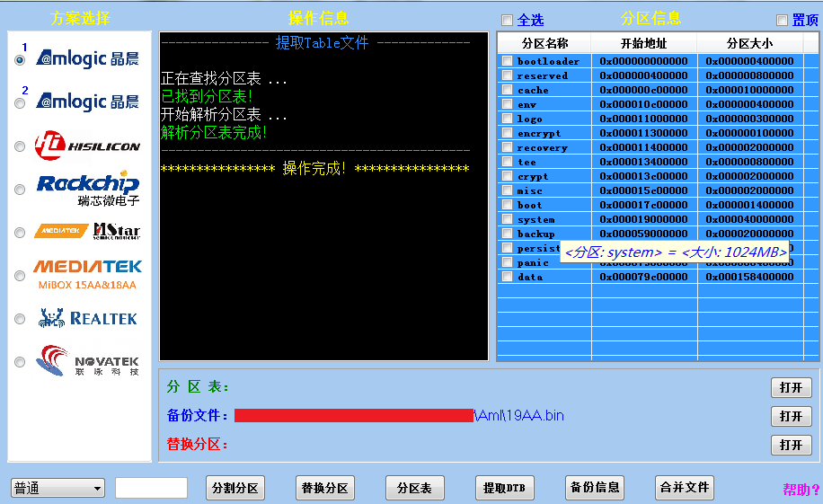
Task: Toggle the 置顶 always-on-top checkbox
Action: (782, 21)
